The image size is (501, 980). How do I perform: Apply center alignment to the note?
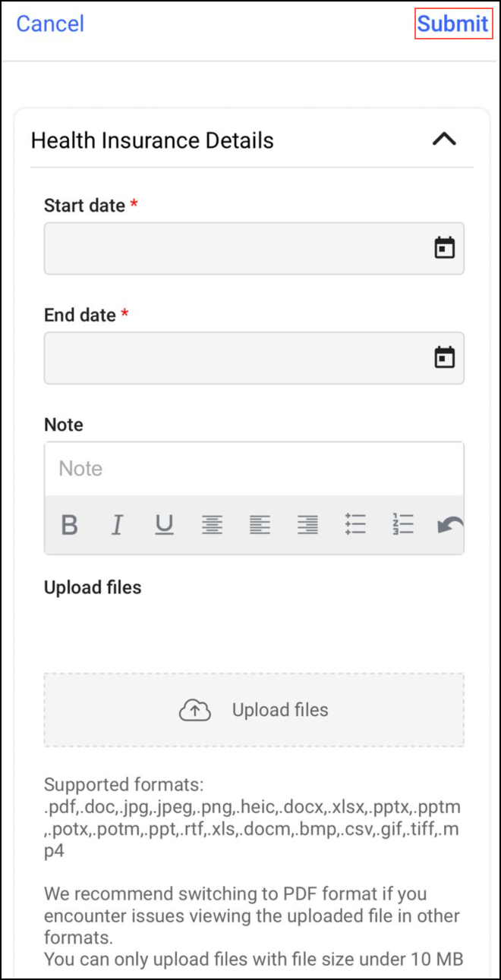(212, 525)
